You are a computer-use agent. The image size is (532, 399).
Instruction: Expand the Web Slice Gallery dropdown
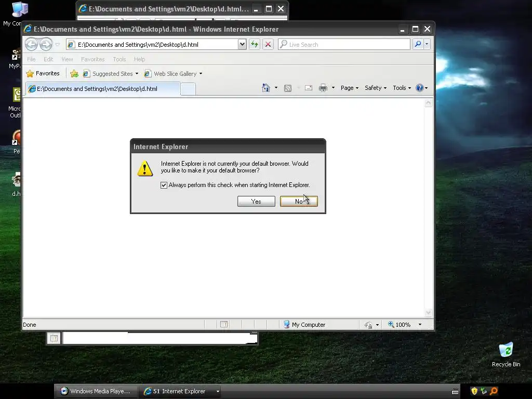201,74
